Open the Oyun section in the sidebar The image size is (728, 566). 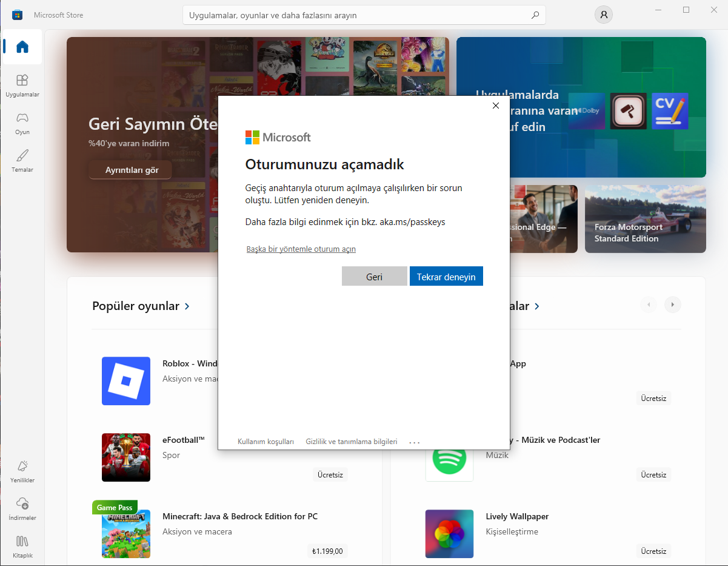pyautogui.click(x=22, y=123)
